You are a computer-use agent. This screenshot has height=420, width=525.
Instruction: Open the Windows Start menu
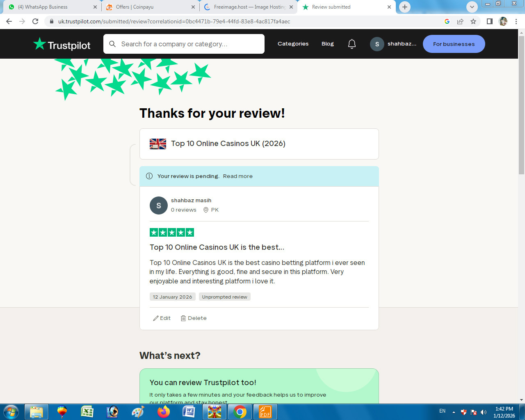pos(11,411)
